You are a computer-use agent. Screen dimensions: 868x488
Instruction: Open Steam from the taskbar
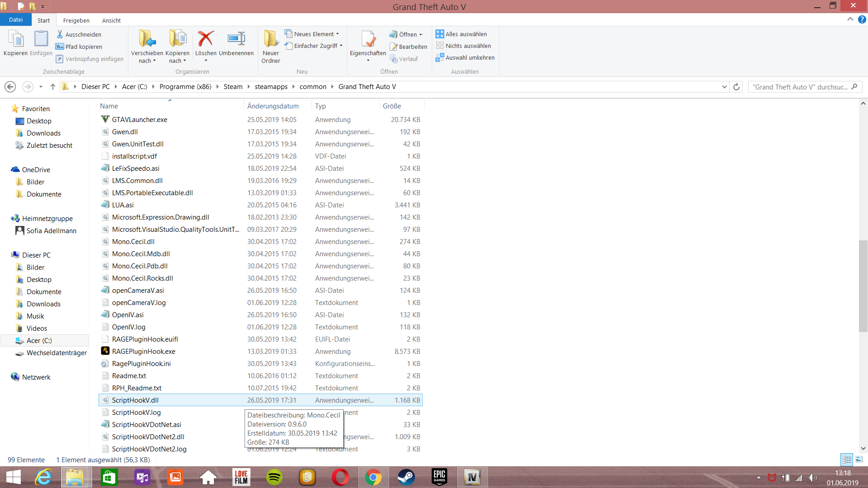click(406, 477)
